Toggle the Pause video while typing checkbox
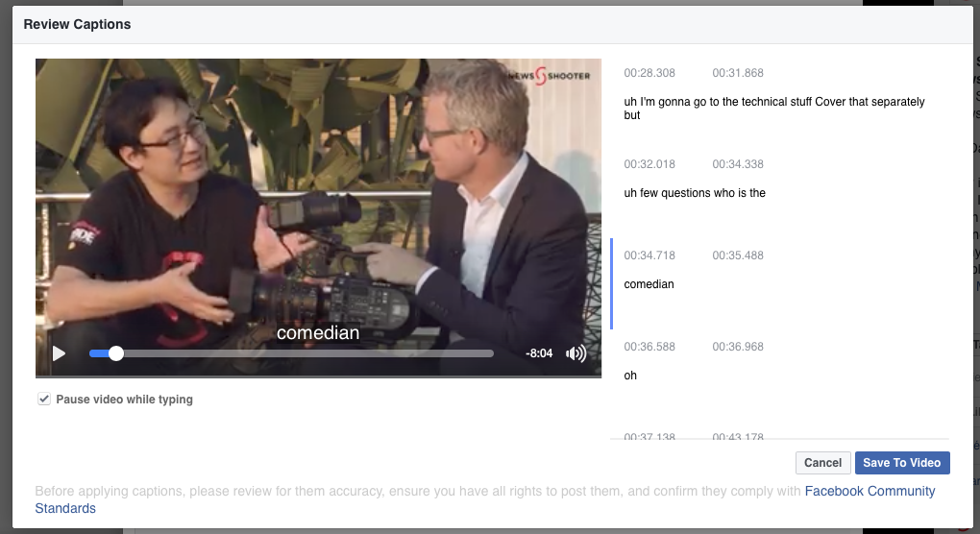The image size is (980, 534). click(43, 400)
